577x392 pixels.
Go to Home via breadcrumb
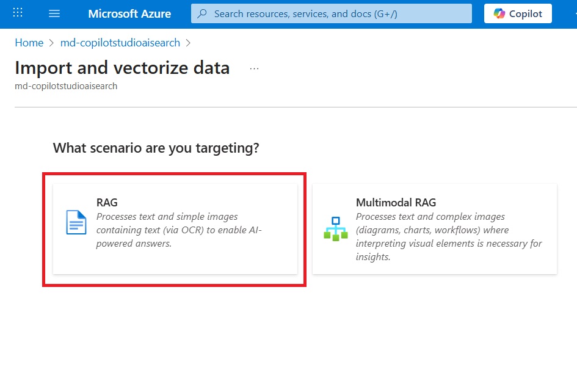pos(29,43)
